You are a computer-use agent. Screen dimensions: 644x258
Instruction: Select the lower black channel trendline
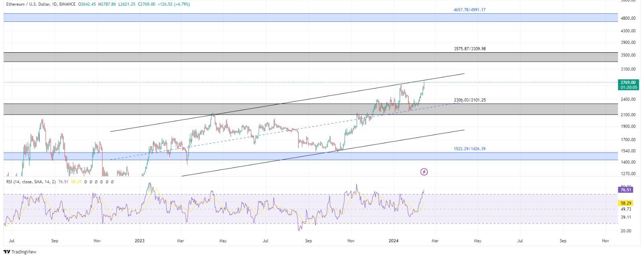click(x=323, y=153)
